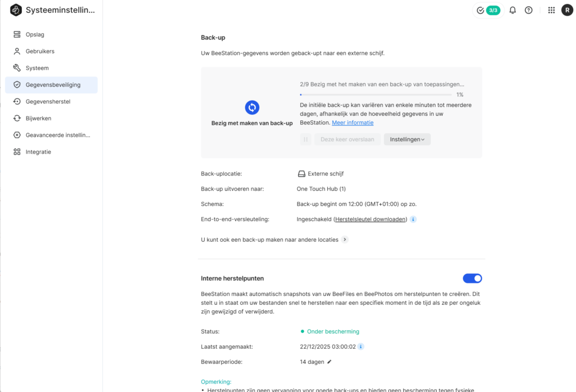
Task: Open the notifications bell
Action: [x=512, y=10]
